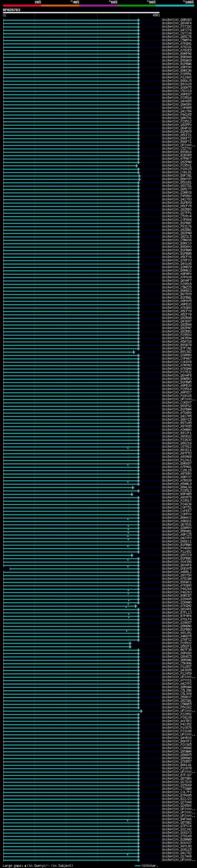Select hit label UniRef100_B9HP96

pyautogui.click(x=177, y=54)
